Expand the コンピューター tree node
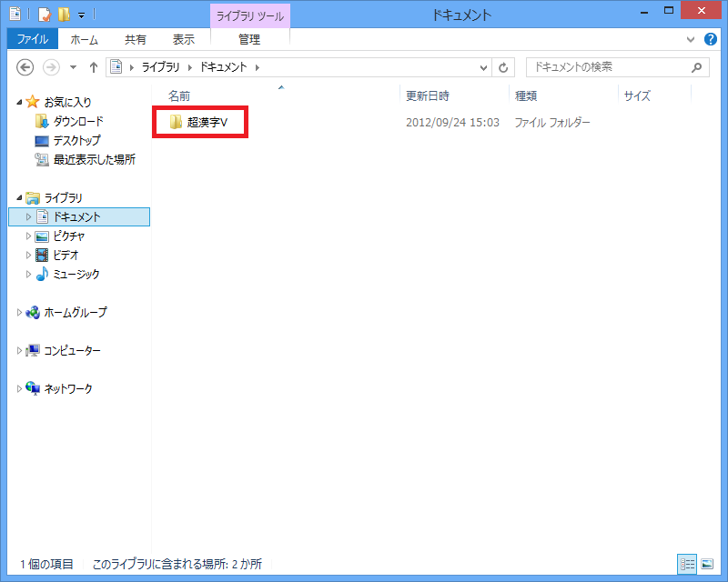The width and height of the screenshot is (728, 582). (20, 351)
